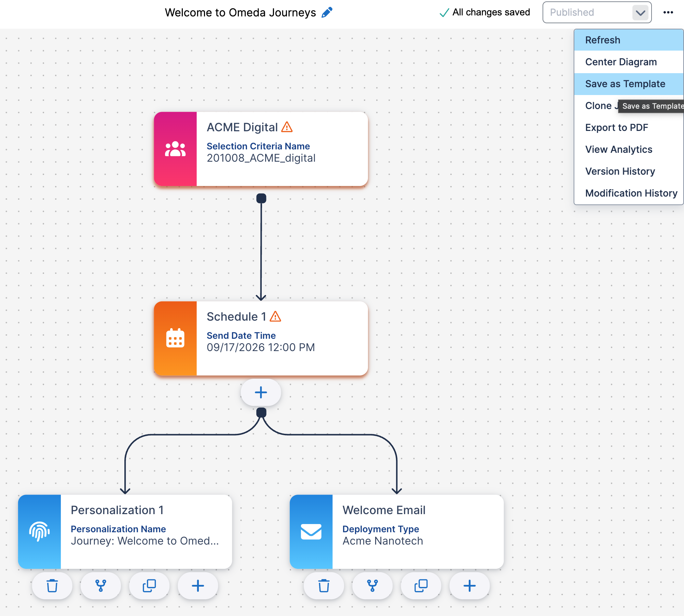Image resolution: width=684 pixels, height=616 pixels.
Task: Select the Welcome Email card title
Action: 384,510
